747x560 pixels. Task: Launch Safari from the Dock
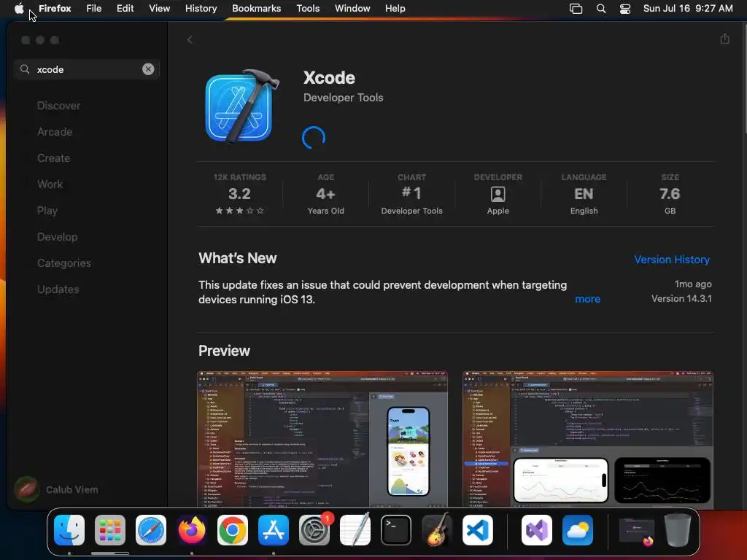tap(151, 530)
